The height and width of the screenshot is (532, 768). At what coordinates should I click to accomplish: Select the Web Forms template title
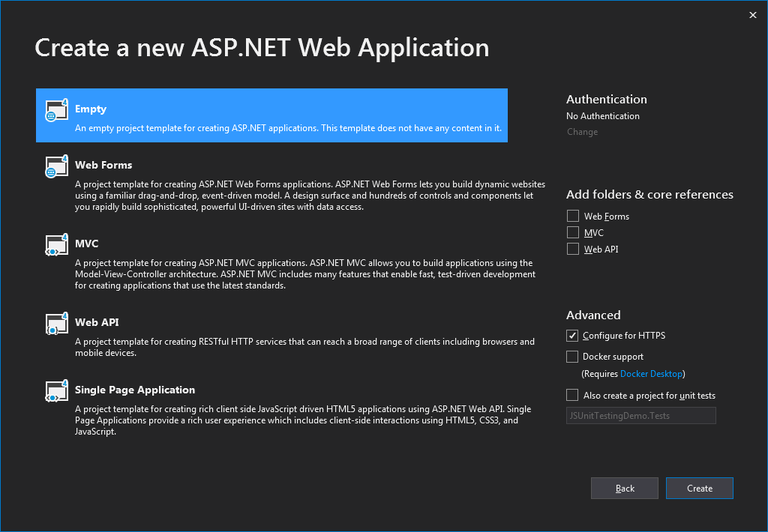tap(103, 165)
